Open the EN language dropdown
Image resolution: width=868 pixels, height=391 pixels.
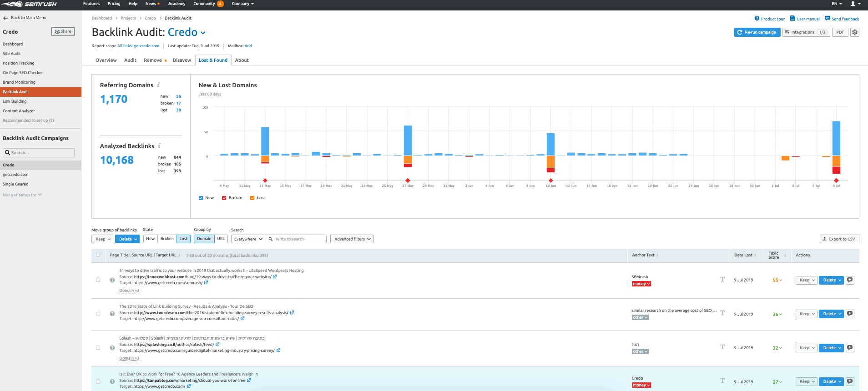coord(837,4)
